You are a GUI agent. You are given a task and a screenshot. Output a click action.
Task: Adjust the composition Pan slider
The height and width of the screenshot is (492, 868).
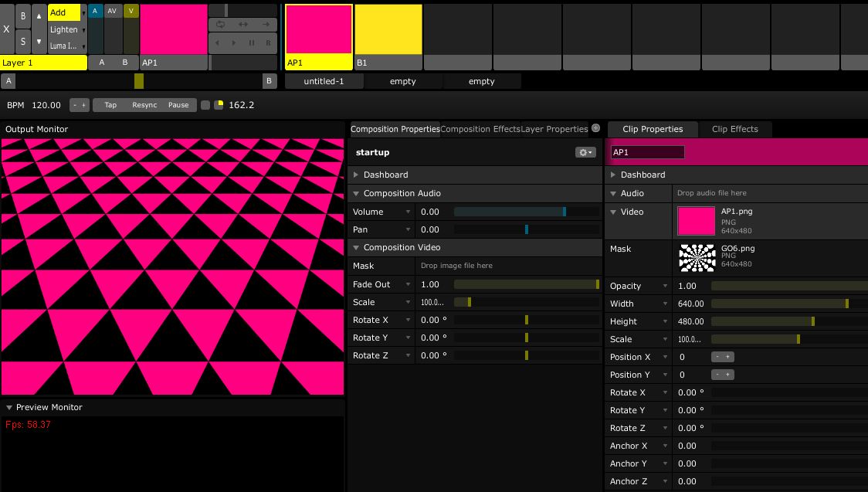click(527, 229)
